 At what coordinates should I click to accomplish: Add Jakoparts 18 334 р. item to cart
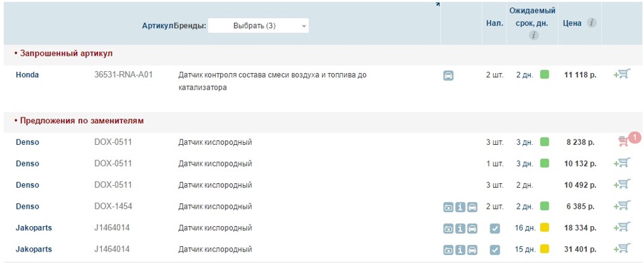click(622, 227)
